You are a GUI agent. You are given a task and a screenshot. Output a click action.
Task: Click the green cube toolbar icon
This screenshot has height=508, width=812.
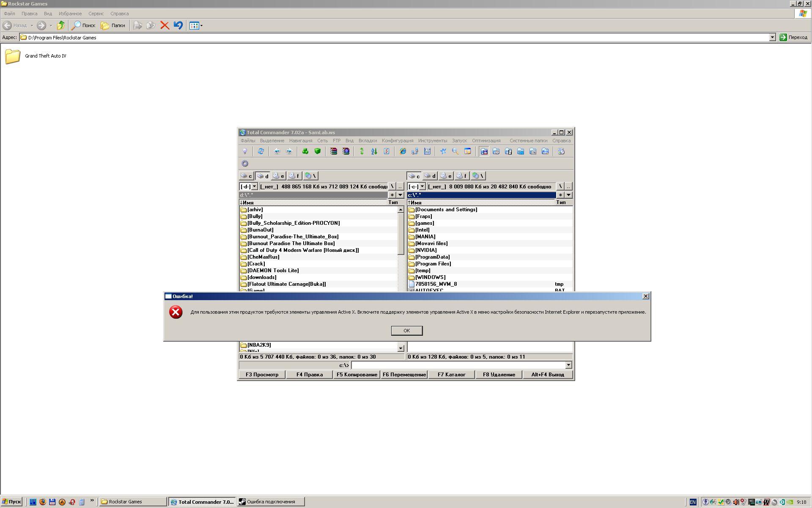[x=318, y=151]
